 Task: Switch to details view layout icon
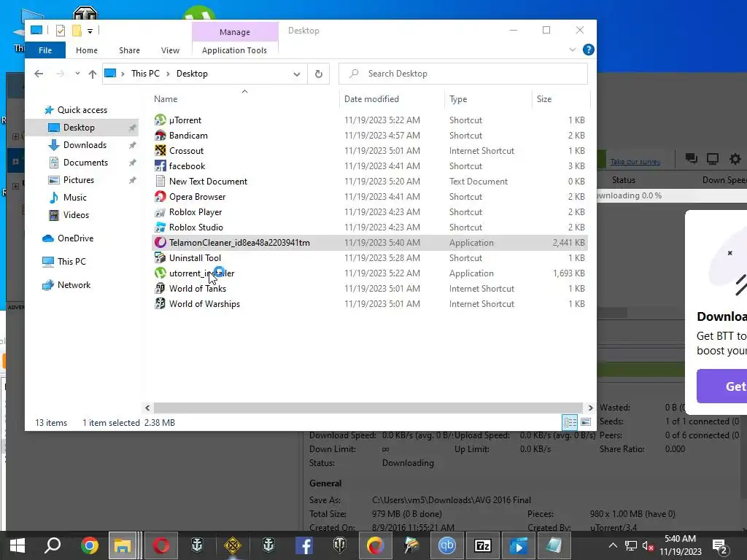click(x=570, y=422)
